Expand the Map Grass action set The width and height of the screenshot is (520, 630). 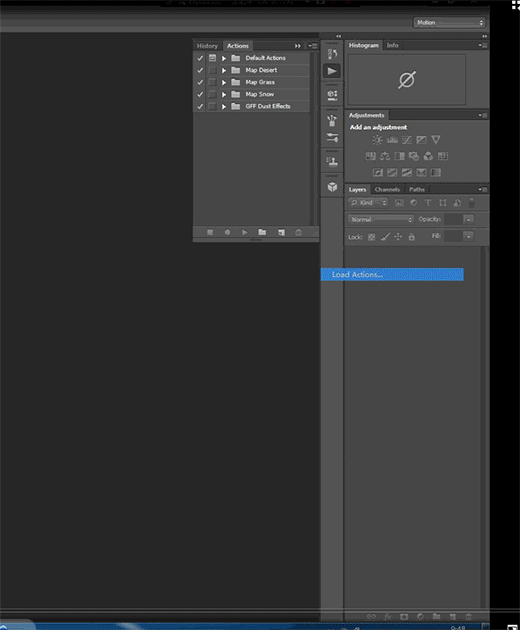coord(224,82)
